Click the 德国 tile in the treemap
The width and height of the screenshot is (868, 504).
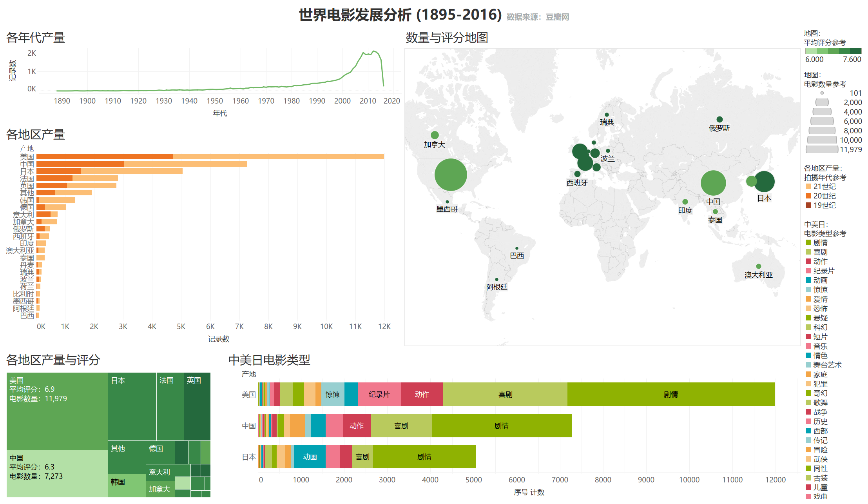point(160,452)
